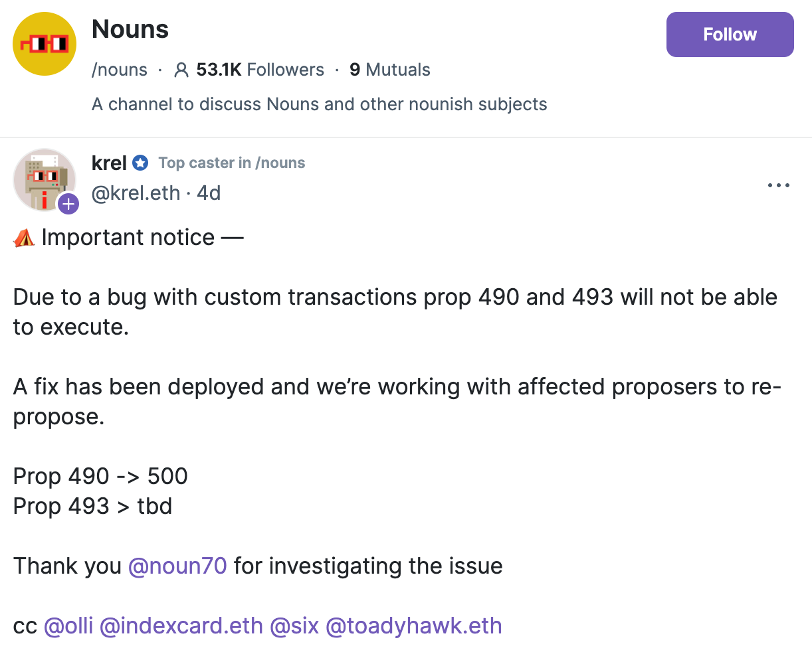Click the verified badge next to krel
The height and width of the screenshot is (660, 812).
click(x=140, y=162)
